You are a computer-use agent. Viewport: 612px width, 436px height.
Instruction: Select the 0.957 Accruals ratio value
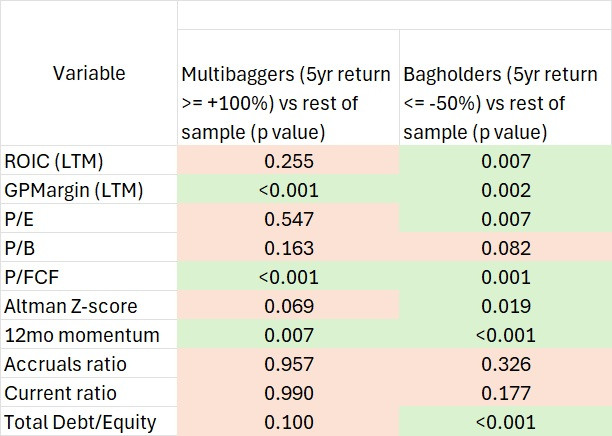pos(288,364)
